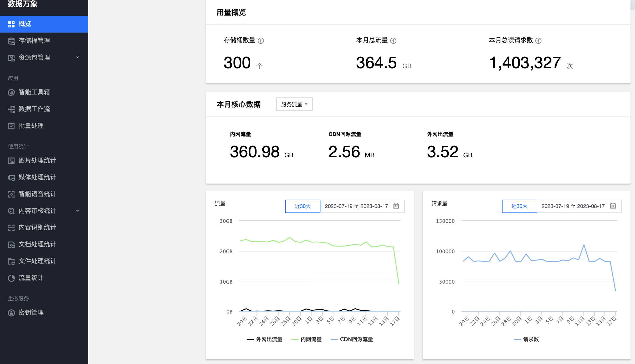Click the 智能工具箱 sidebar icon
The width and height of the screenshot is (635, 364).
11,92
